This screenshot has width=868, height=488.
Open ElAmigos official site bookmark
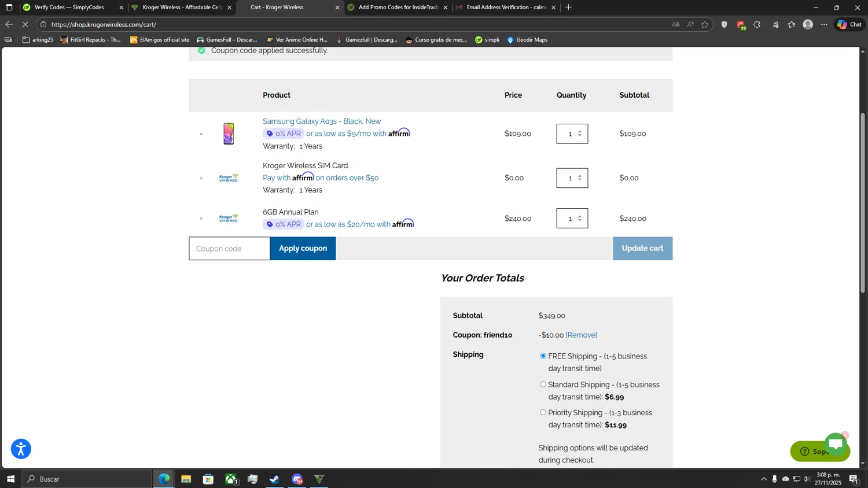coord(160,40)
